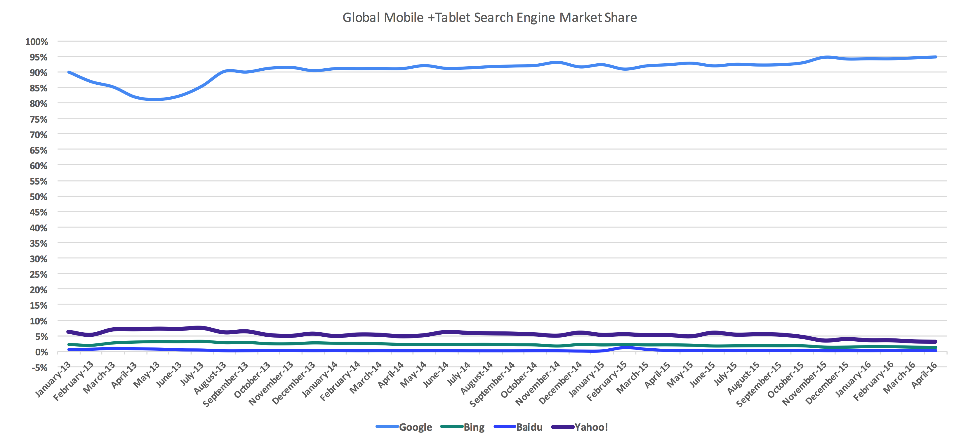The height and width of the screenshot is (445, 980).
Task: Click the July-14 x-axis label
Action: (x=459, y=373)
